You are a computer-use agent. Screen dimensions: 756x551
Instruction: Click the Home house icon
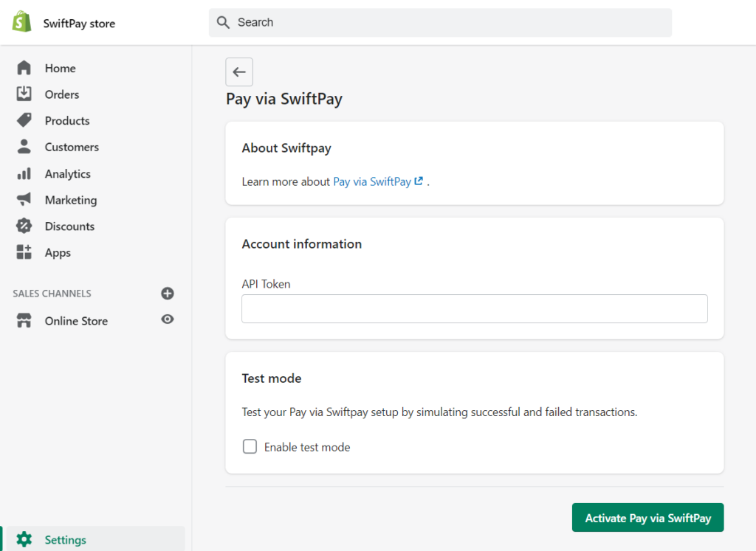pos(24,68)
